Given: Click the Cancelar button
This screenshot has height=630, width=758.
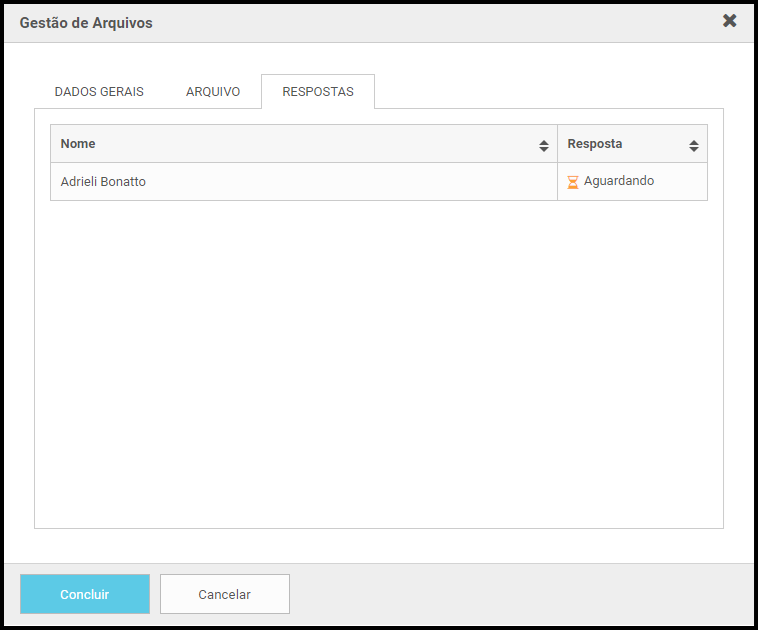Looking at the screenshot, I should click(225, 594).
